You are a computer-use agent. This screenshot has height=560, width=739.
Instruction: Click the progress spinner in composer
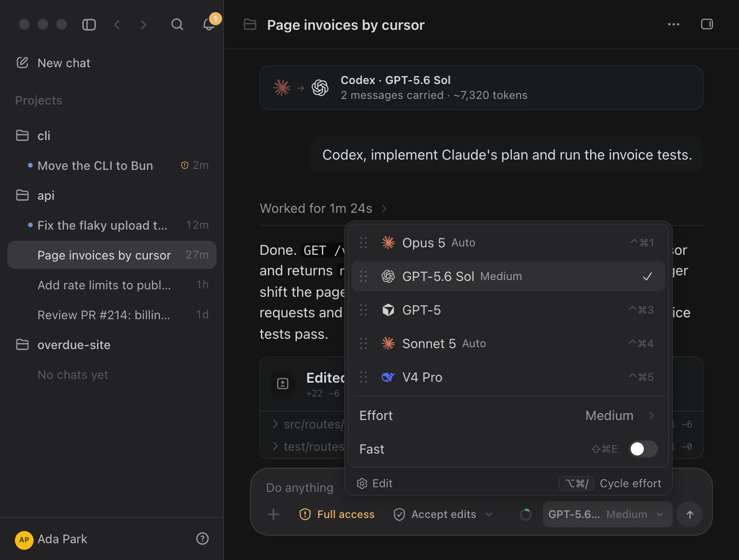[x=525, y=514]
